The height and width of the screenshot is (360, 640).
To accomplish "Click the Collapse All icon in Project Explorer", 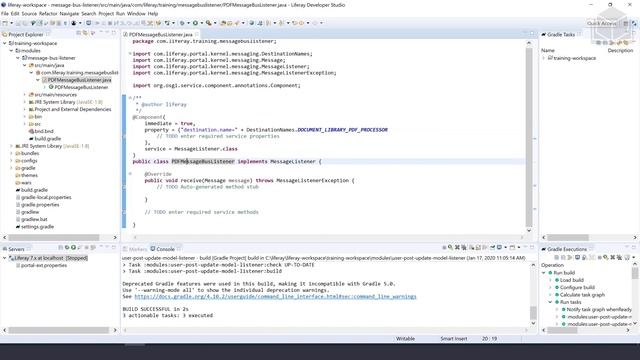I will [x=78, y=33].
